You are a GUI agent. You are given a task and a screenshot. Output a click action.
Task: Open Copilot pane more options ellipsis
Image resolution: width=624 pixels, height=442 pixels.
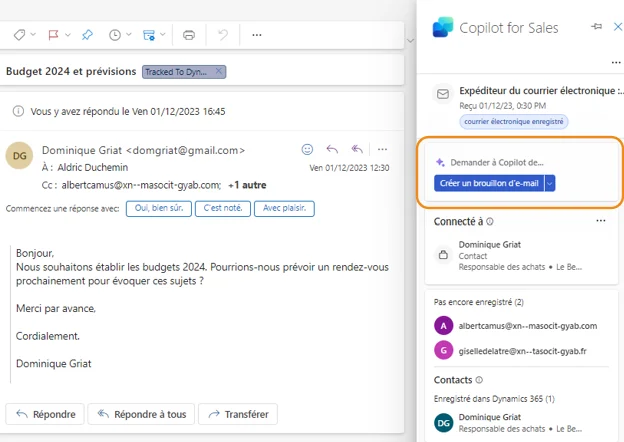point(616,62)
